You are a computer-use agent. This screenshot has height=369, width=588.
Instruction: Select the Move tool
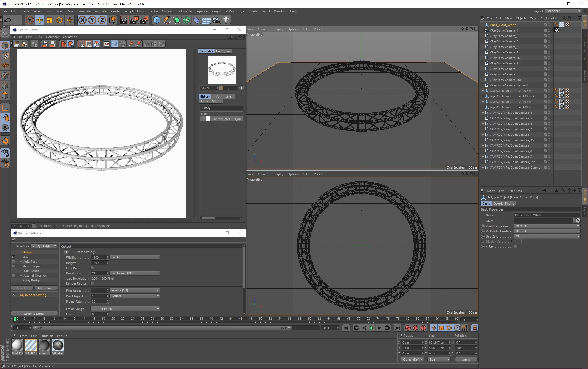click(x=39, y=20)
